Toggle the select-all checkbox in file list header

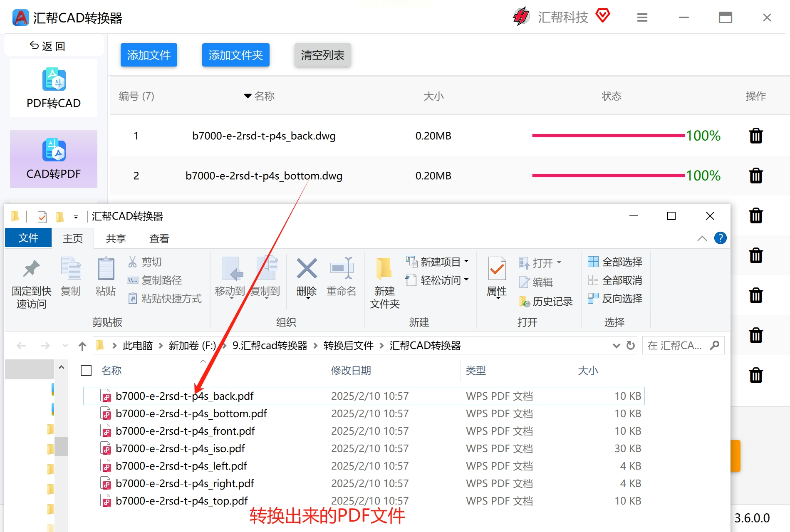[86, 371]
